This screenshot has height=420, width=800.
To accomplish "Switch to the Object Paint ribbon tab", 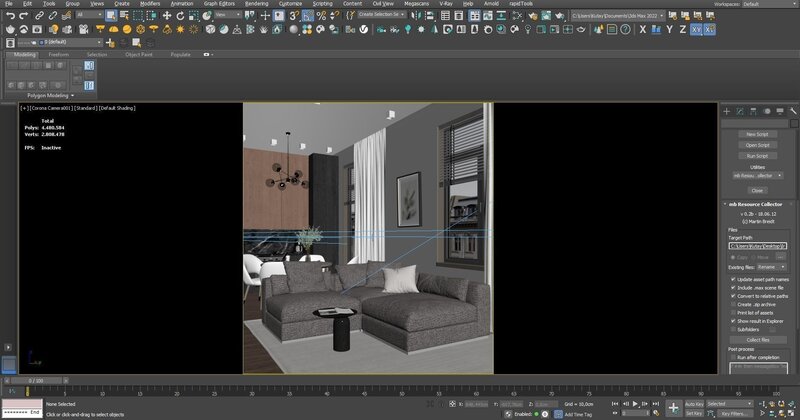I will (138, 54).
